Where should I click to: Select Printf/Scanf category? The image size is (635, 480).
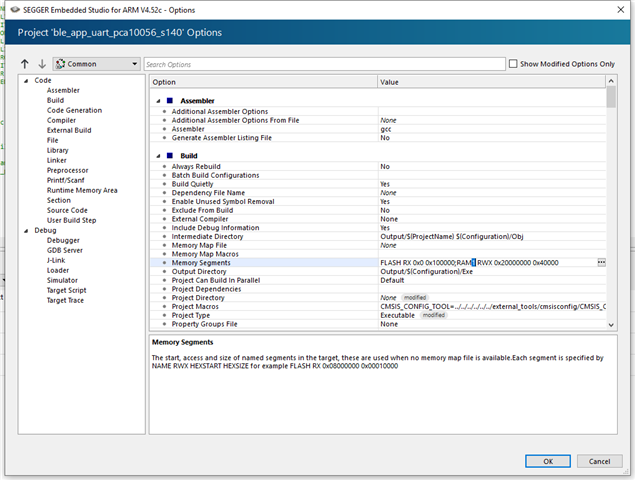click(x=66, y=180)
